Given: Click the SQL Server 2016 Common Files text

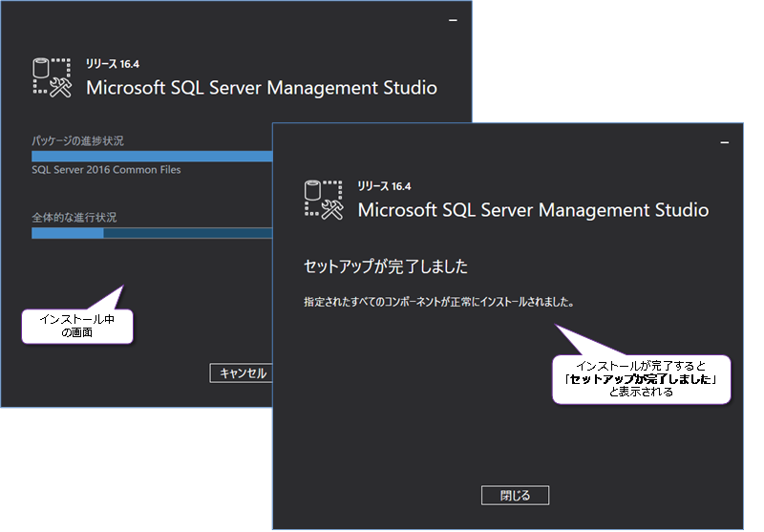Looking at the screenshot, I should [x=106, y=170].
